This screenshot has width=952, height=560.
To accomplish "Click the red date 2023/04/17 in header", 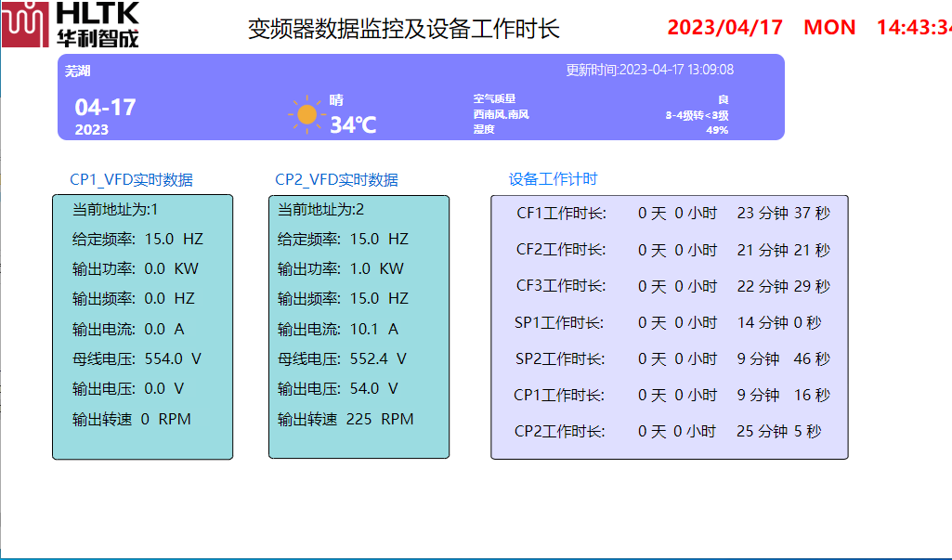I will [x=725, y=27].
